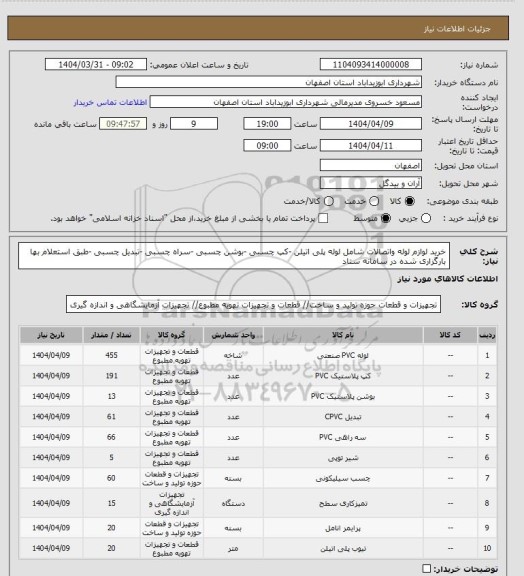Click the quantity cell 66
Image resolution: width=524 pixels, height=576 pixels.
tap(111, 437)
